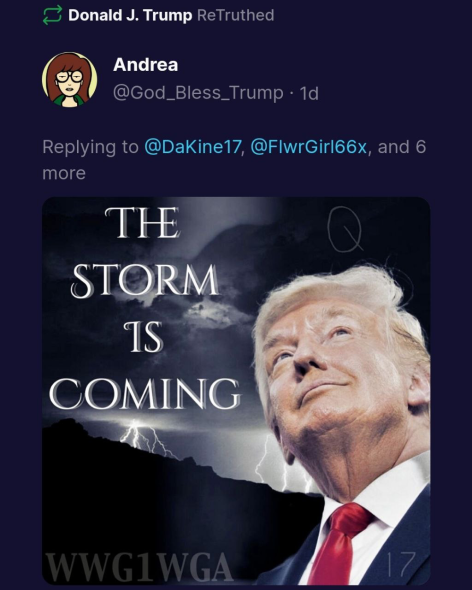The image size is (472, 590).
Task: Open the @FlwrGirl66x mention
Action: [308, 146]
